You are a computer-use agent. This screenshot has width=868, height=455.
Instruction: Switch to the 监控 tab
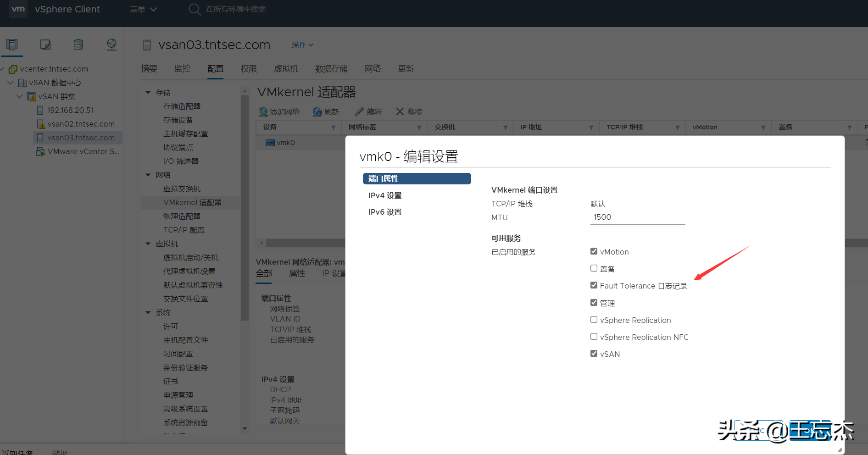182,69
